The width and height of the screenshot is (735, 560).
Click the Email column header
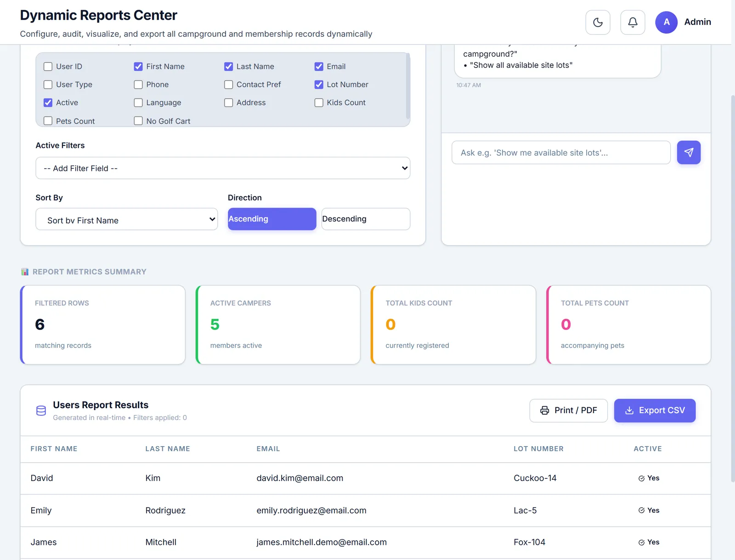click(x=268, y=449)
